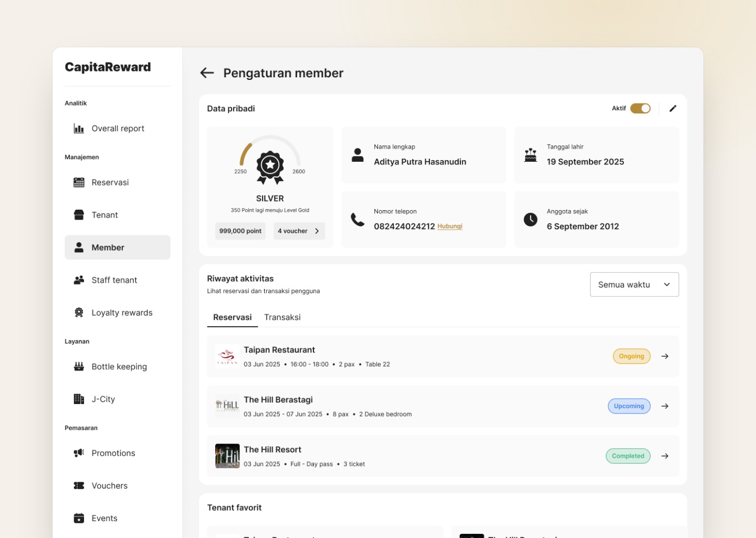Viewport: 756px width, 538px height.
Task: Open Staff tenant page
Action: (x=118, y=280)
